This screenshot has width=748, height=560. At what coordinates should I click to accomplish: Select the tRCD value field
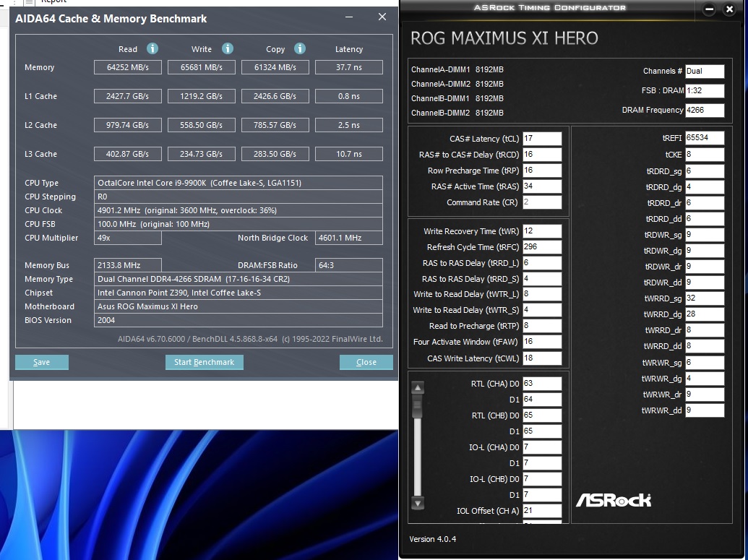tap(542, 155)
